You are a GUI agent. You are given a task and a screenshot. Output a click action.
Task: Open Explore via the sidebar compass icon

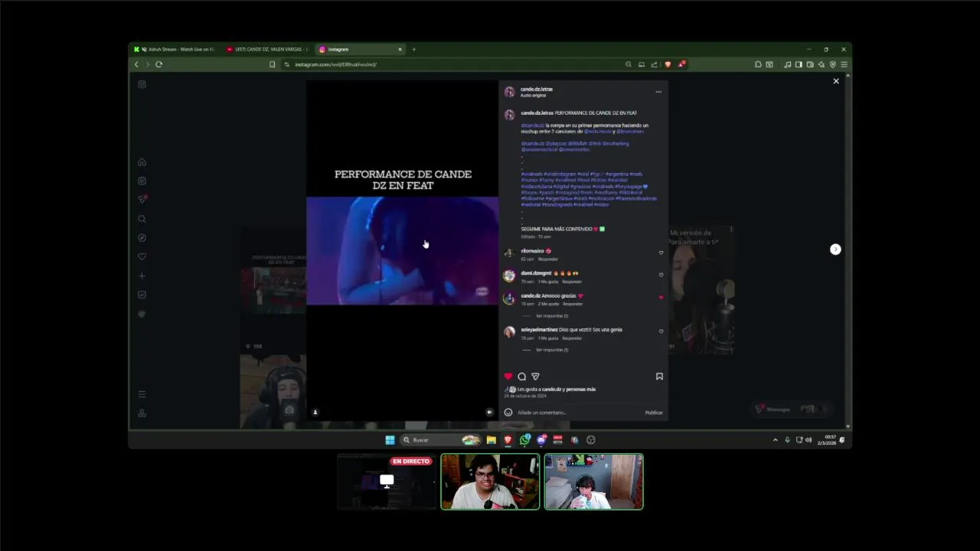(142, 238)
